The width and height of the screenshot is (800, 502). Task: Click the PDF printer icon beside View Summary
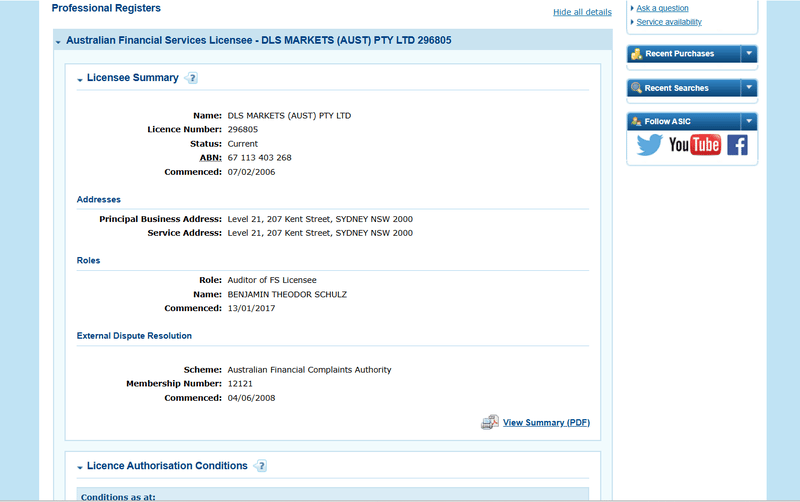point(490,422)
